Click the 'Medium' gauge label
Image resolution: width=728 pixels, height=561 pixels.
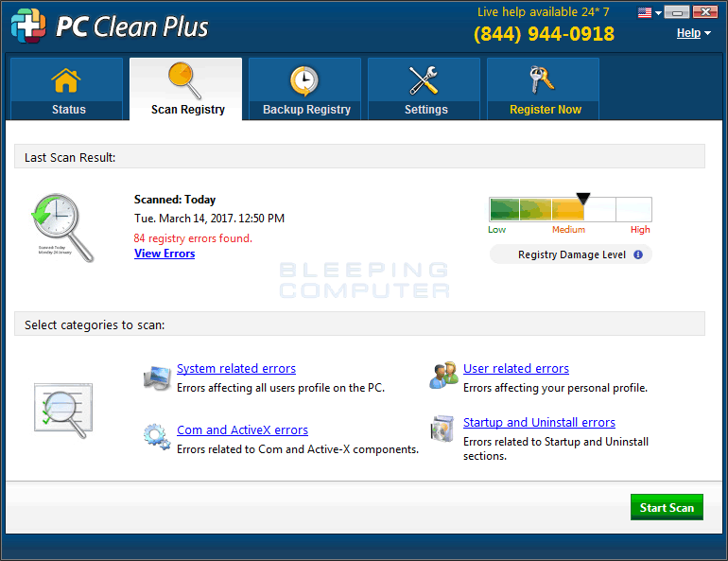(569, 230)
